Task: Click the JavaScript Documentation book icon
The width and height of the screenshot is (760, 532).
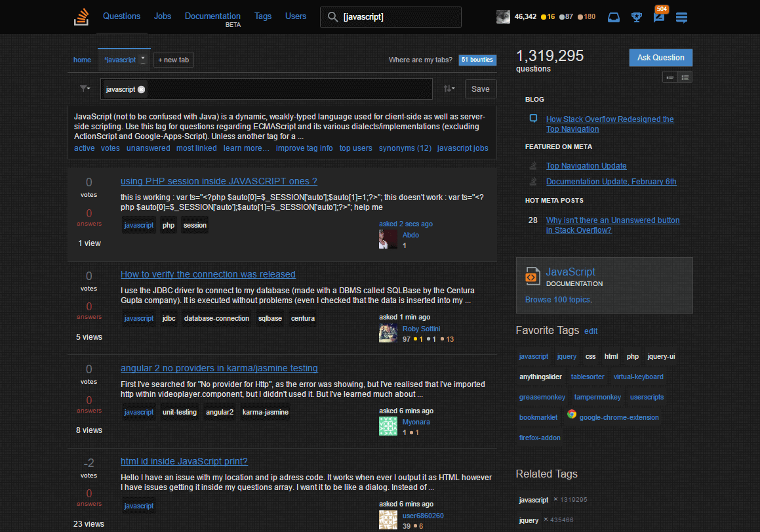Action: point(532,276)
